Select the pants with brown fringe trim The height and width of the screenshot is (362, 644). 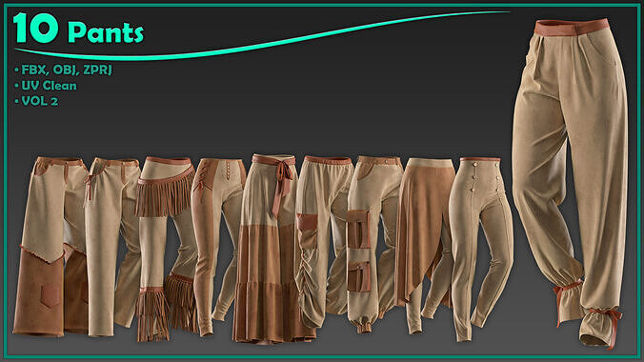pos(166,249)
